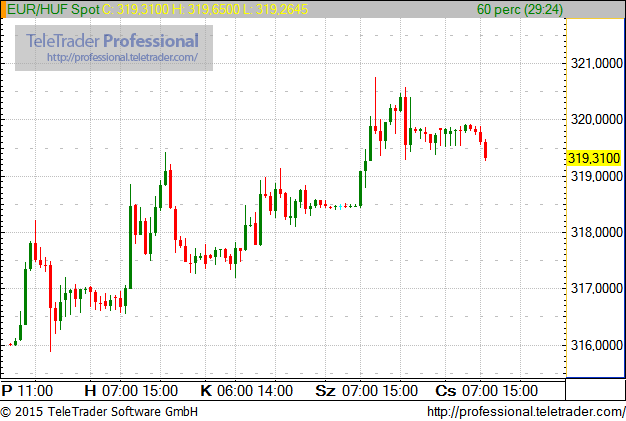
Task: Open the professional.teletrader.com link at bottom right
Action: 526,411
